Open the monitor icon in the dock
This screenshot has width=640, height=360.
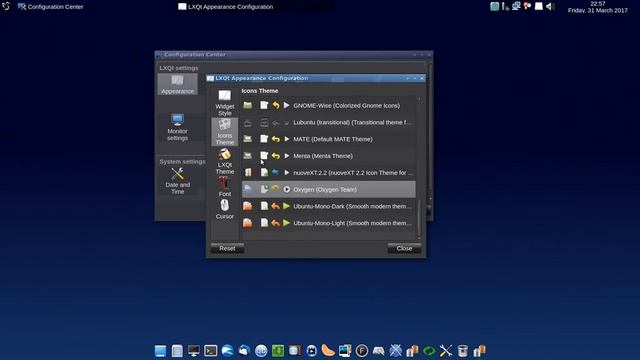pos(194,351)
